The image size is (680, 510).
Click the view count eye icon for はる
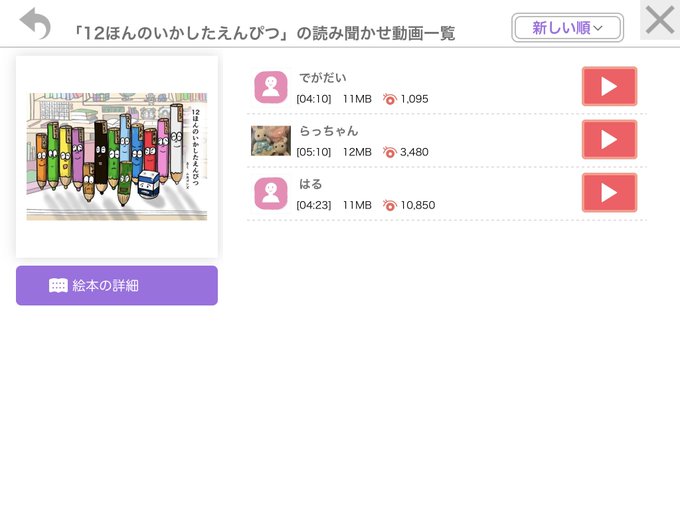point(389,205)
